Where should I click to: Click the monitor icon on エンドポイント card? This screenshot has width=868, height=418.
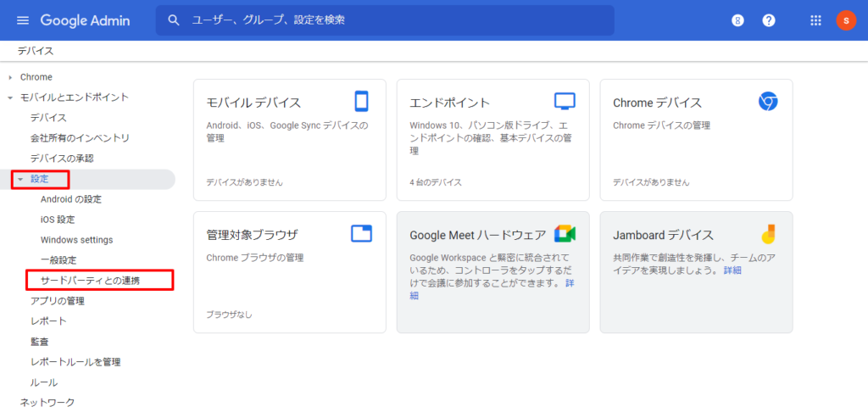point(565,102)
